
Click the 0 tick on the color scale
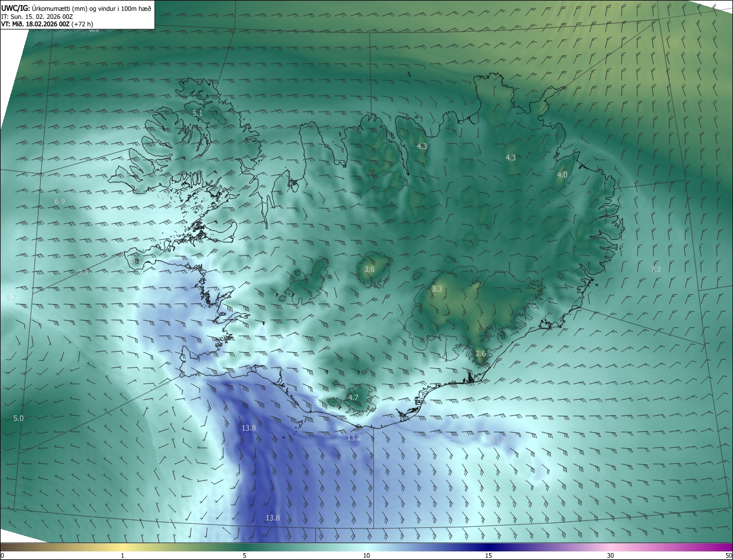(2, 555)
